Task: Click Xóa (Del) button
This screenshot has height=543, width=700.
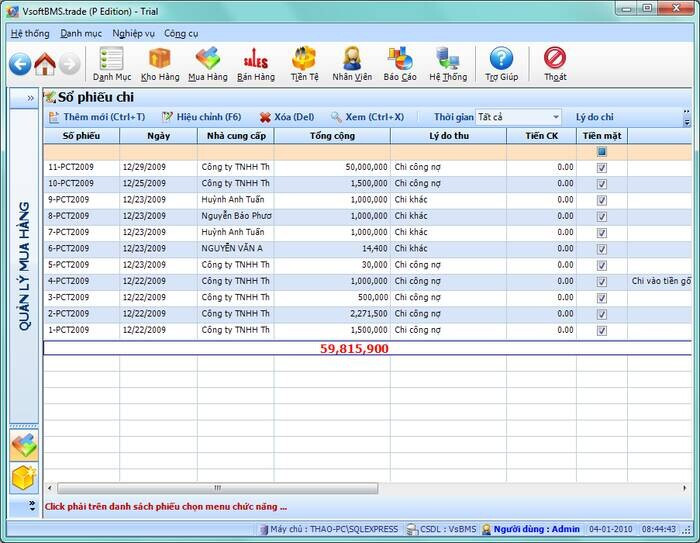Action: (x=287, y=117)
